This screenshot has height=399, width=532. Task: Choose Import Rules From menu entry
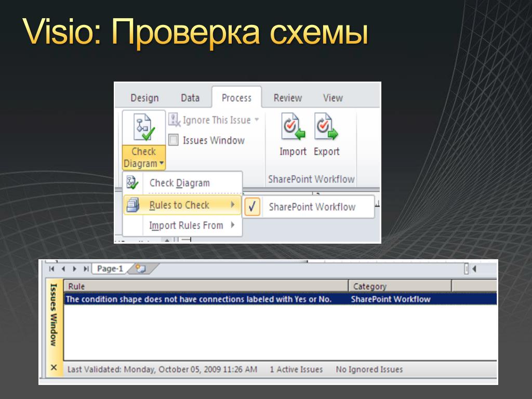click(x=182, y=225)
